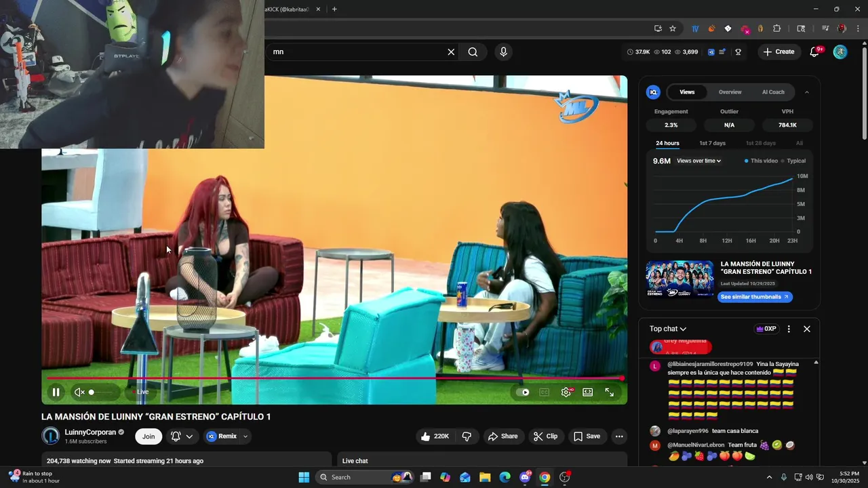This screenshot has width=868, height=488.
Task: Open the Chrome extensions puzzle icon
Action: pos(777,28)
